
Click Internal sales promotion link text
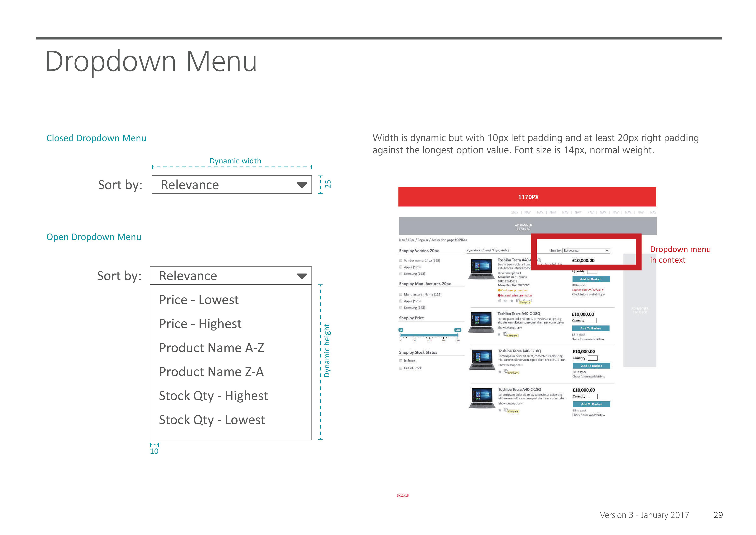517,295
